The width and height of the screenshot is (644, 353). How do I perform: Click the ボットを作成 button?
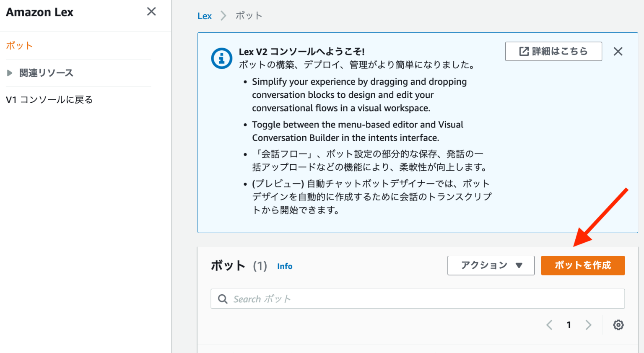coord(583,265)
